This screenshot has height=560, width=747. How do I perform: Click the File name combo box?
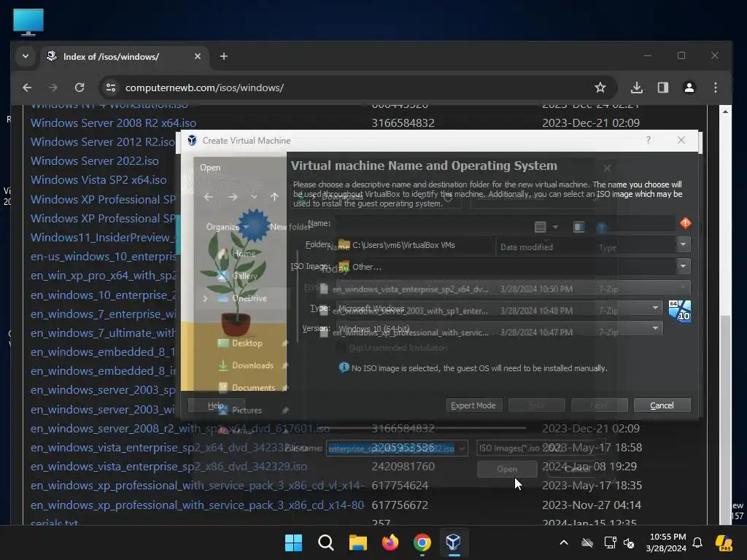pyautogui.click(x=396, y=448)
